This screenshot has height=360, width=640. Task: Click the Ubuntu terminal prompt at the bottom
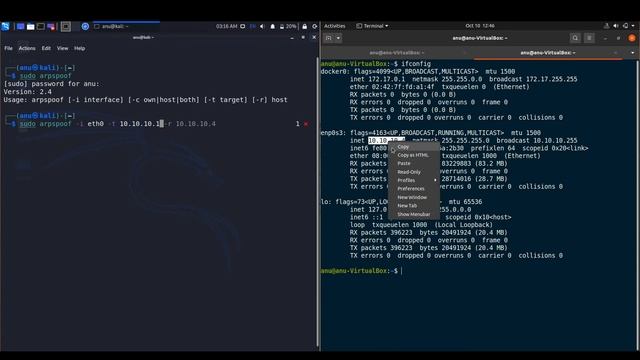[x=359, y=271]
